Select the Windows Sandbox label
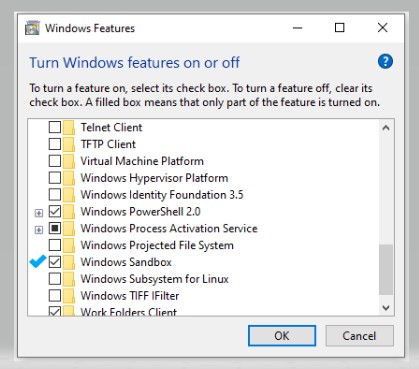The image size is (419, 369). [x=126, y=262]
